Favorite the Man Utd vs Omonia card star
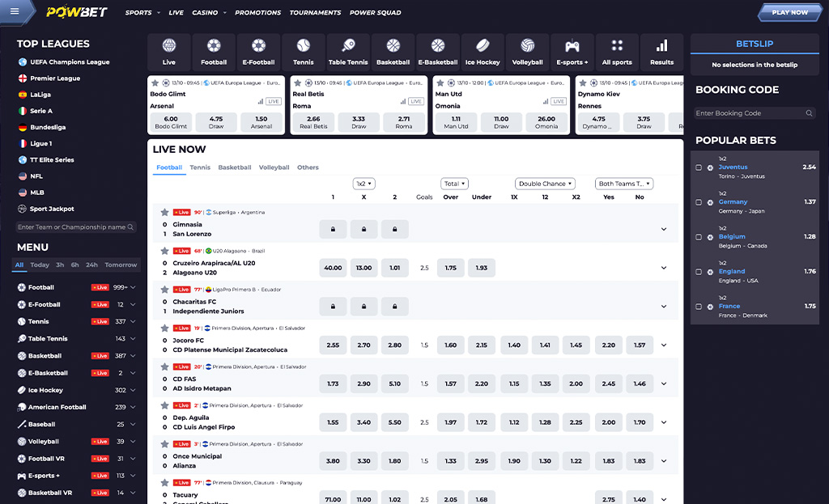 tap(440, 83)
